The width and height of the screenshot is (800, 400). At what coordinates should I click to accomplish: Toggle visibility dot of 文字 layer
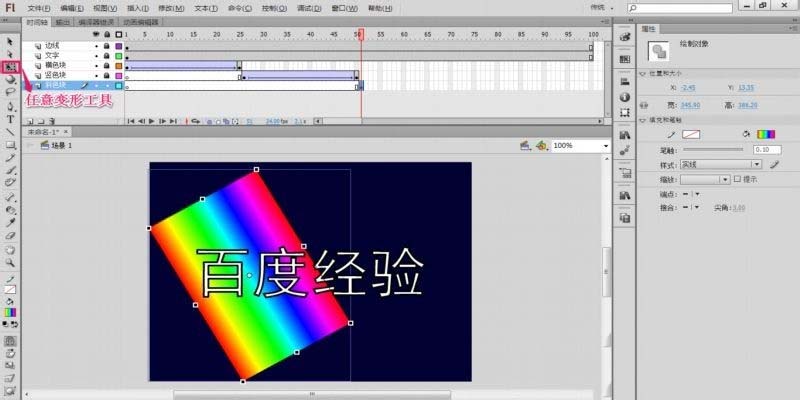pyautogui.click(x=96, y=56)
